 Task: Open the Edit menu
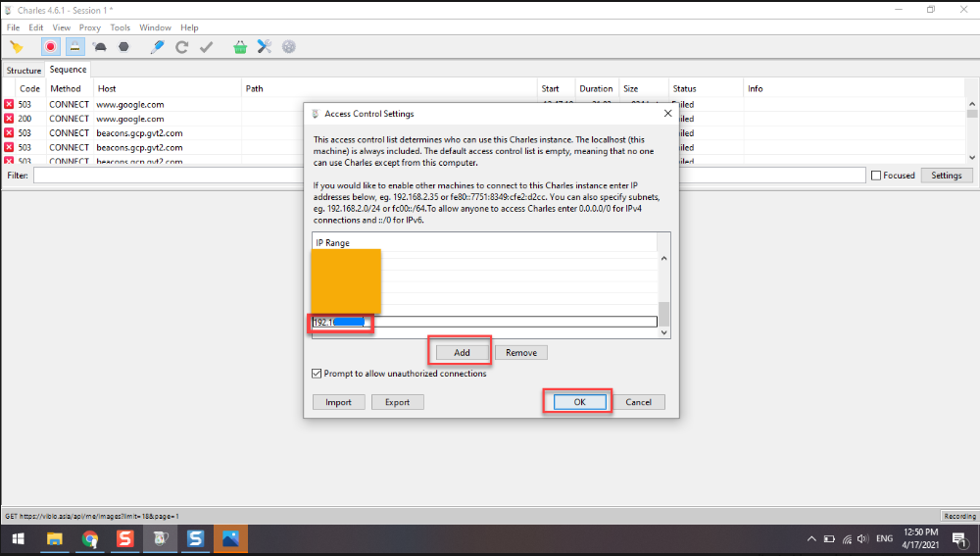click(35, 27)
